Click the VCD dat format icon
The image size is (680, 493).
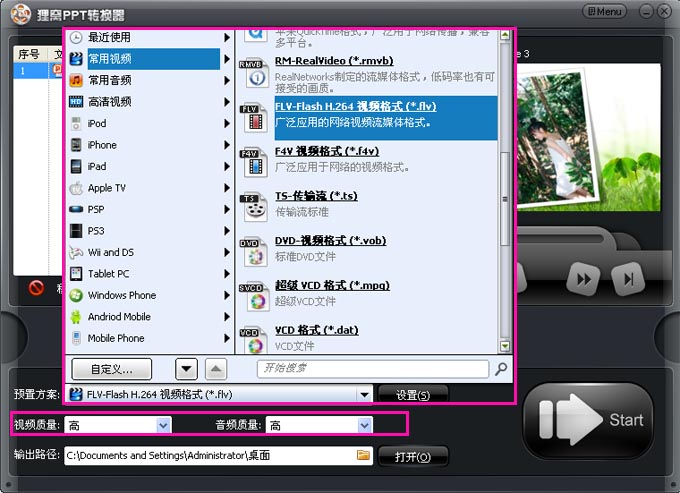pyautogui.click(x=253, y=340)
